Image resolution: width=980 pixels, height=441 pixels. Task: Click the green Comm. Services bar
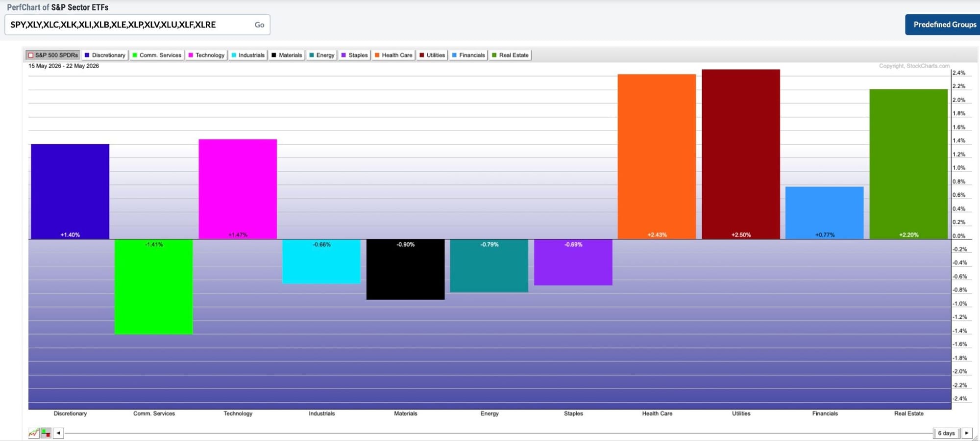tap(154, 286)
